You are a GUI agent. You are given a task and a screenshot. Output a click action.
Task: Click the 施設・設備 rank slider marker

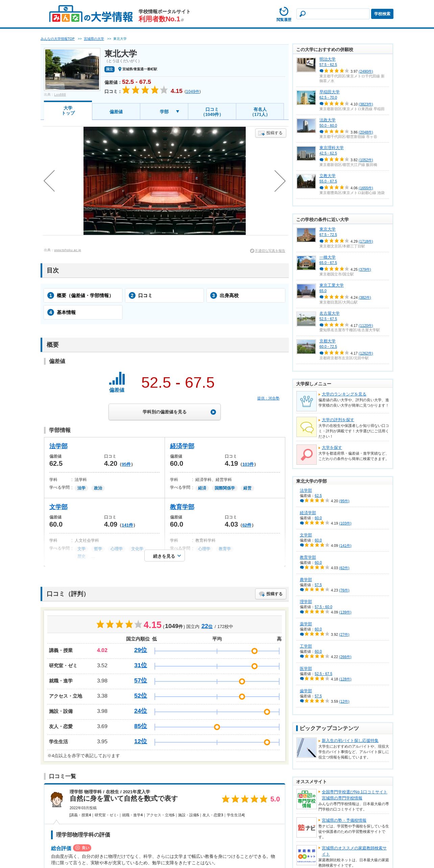pyautogui.click(x=267, y=712)
